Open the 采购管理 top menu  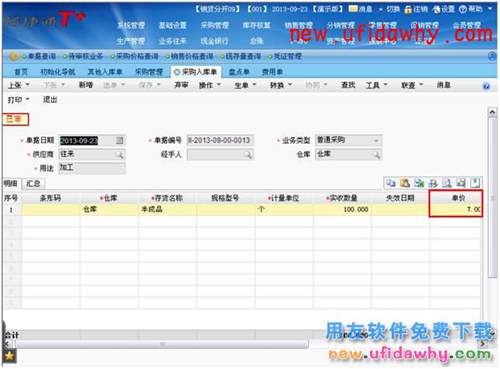pyautogui.click(x=215, y=25)
